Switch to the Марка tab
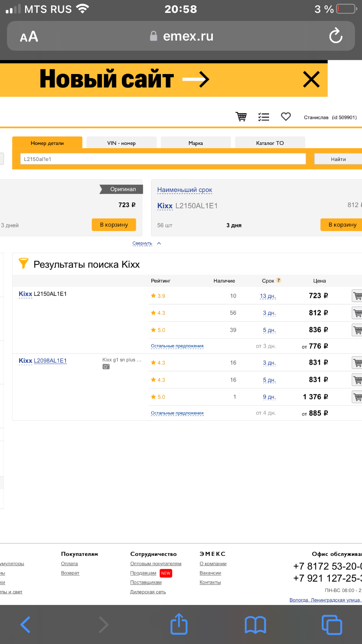 196,143
